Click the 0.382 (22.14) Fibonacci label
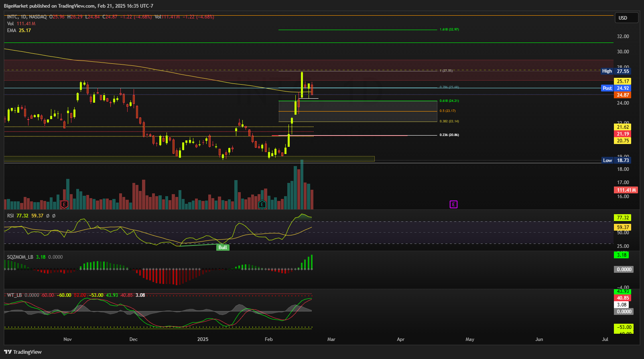 tap(449, 121)
